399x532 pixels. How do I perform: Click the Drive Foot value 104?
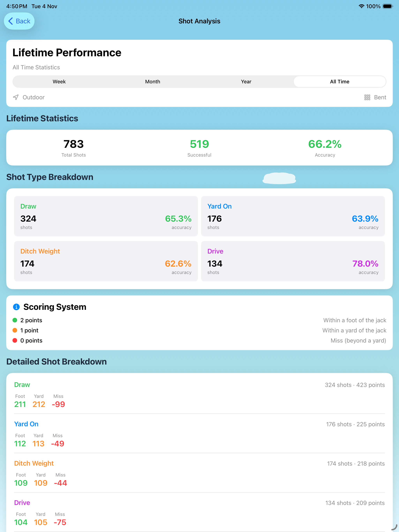click(x=21, y=522)
